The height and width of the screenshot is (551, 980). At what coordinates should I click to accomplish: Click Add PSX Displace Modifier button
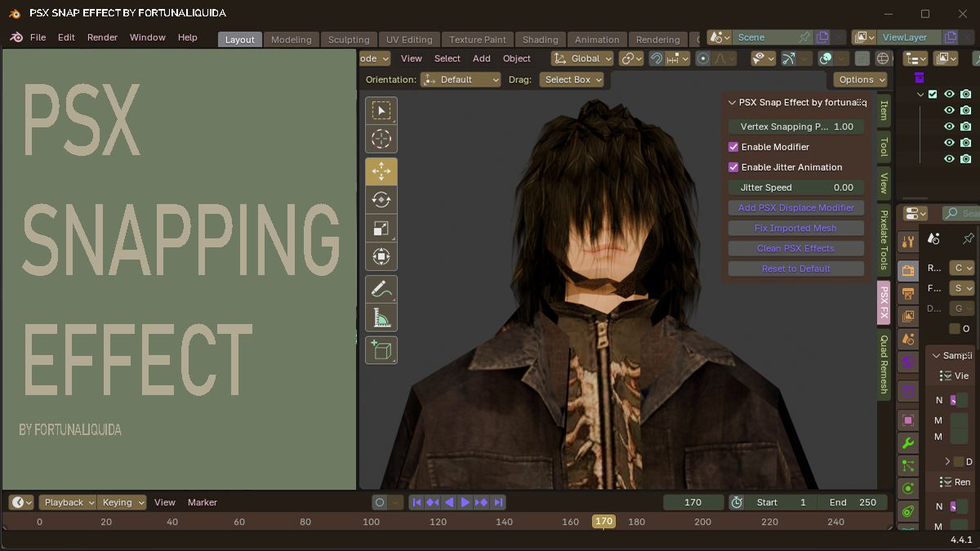[x=796, y=207]
